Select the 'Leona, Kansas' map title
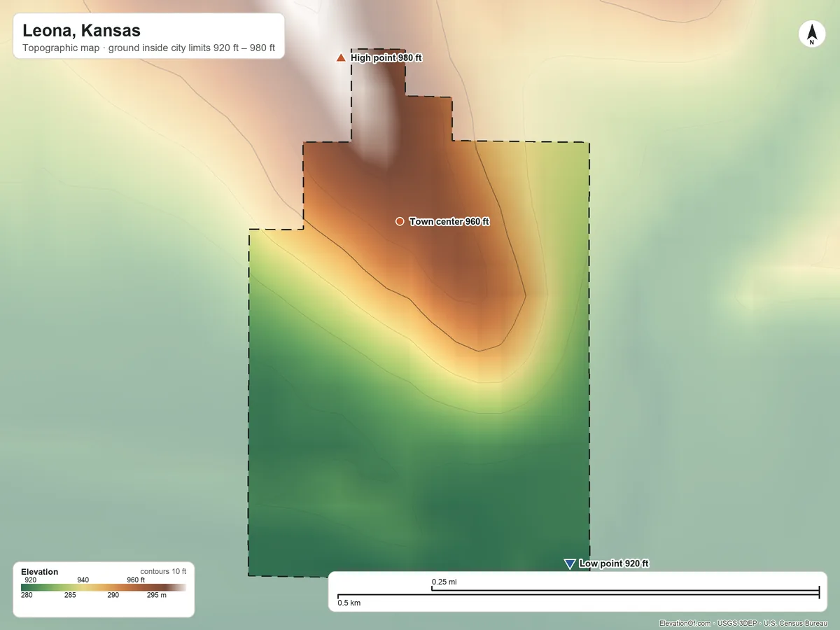840x630 pixels. (81, 31)
